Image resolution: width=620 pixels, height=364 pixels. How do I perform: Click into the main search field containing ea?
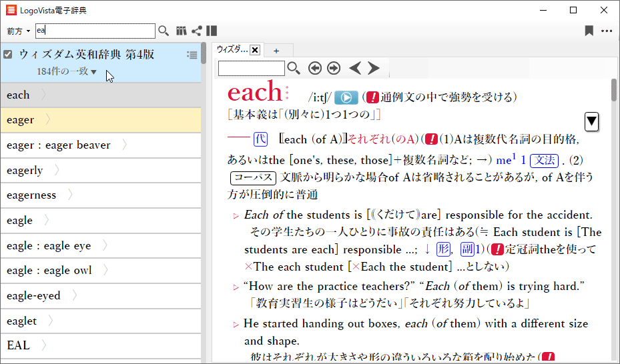[x=95, y=31]
